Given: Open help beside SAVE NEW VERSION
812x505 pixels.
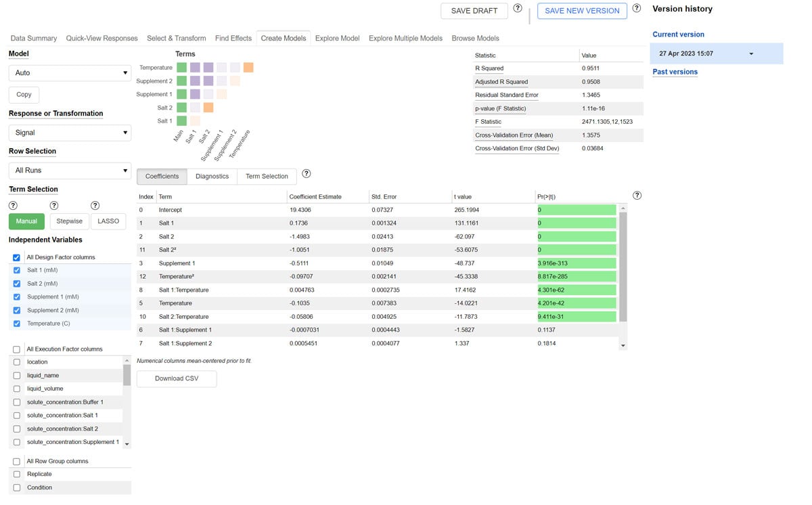Looking at the screenshot, I should 637,7.
